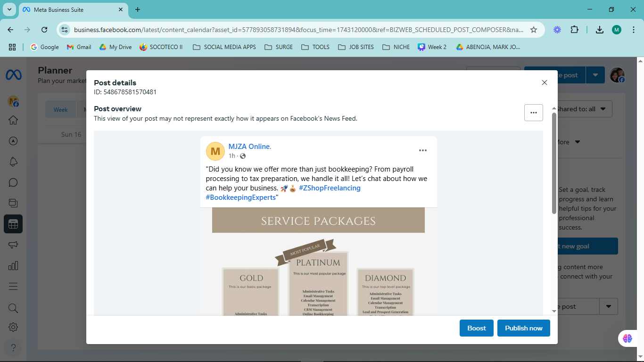Bookmark this page with the star icon
The height and width of the screenshot is (362, 644).
pyautogui.click(x=534, y=30)
